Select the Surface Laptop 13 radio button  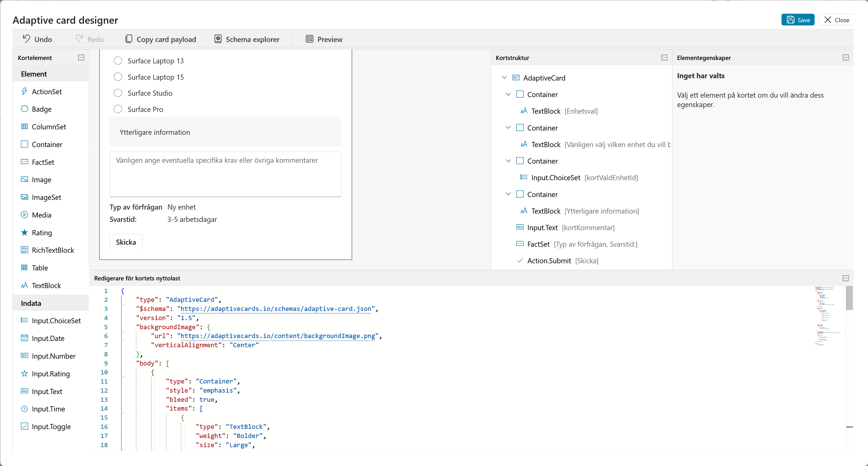[x=118, y=61]
